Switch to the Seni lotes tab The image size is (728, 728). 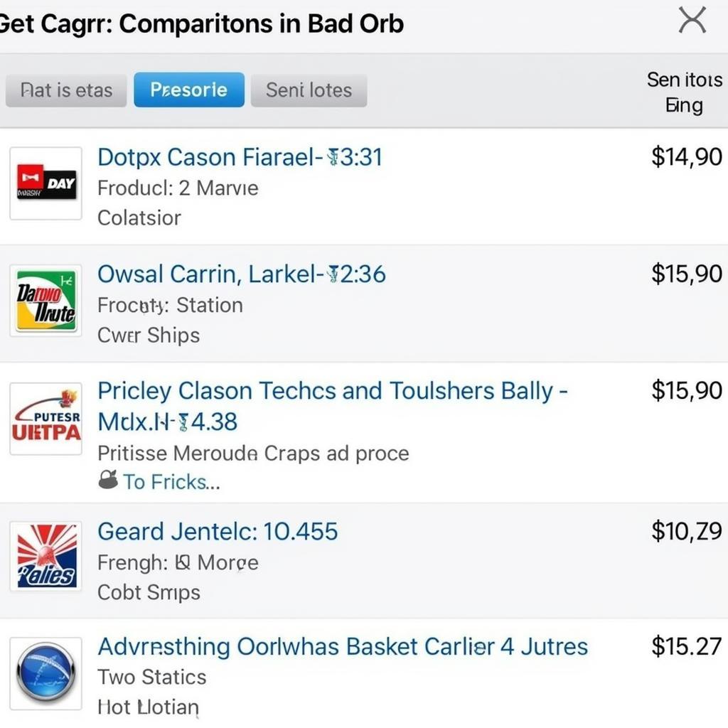tap(309, 90)
